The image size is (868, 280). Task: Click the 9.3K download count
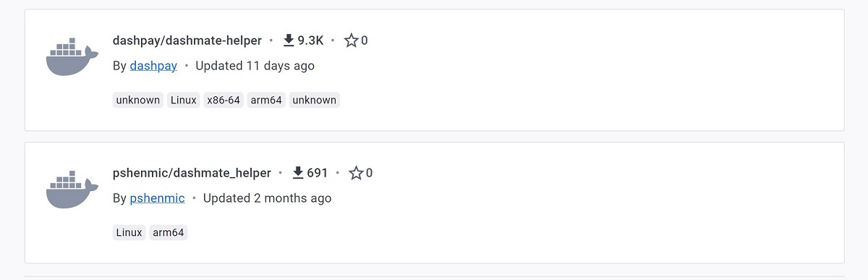(x=310, y=41)
